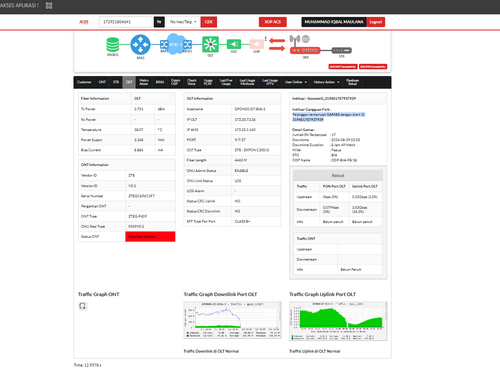Select the active OLT tab
The image size is (500, 370).
[129, 82]
